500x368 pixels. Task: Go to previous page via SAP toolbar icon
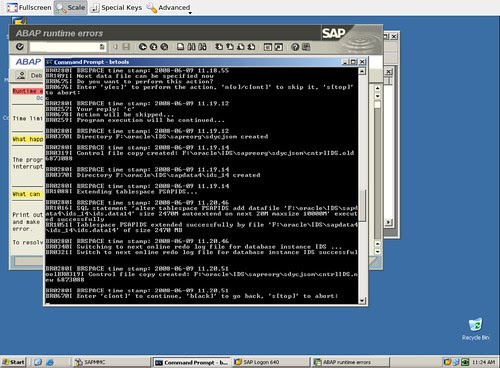[230, 47]
